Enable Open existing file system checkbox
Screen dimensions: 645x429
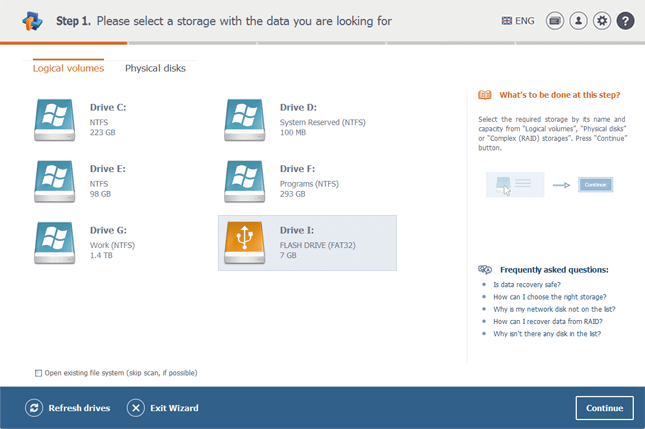tap(39, 373)
